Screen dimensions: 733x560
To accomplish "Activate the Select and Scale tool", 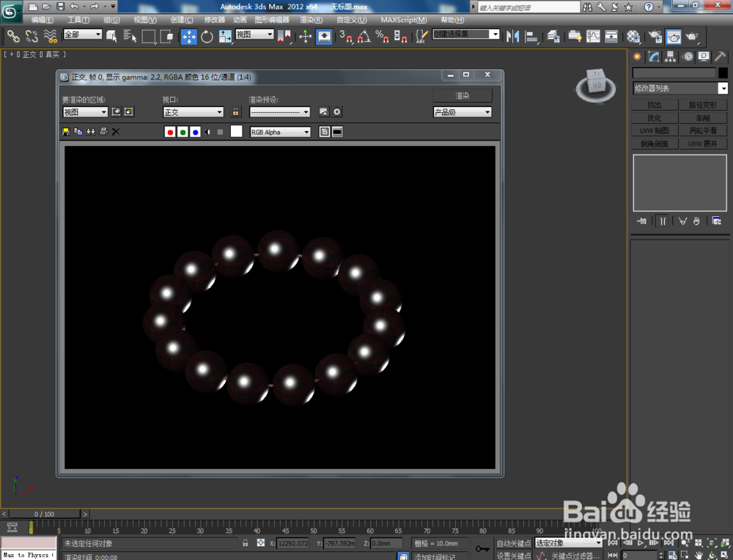I will [x=225, y=37].
